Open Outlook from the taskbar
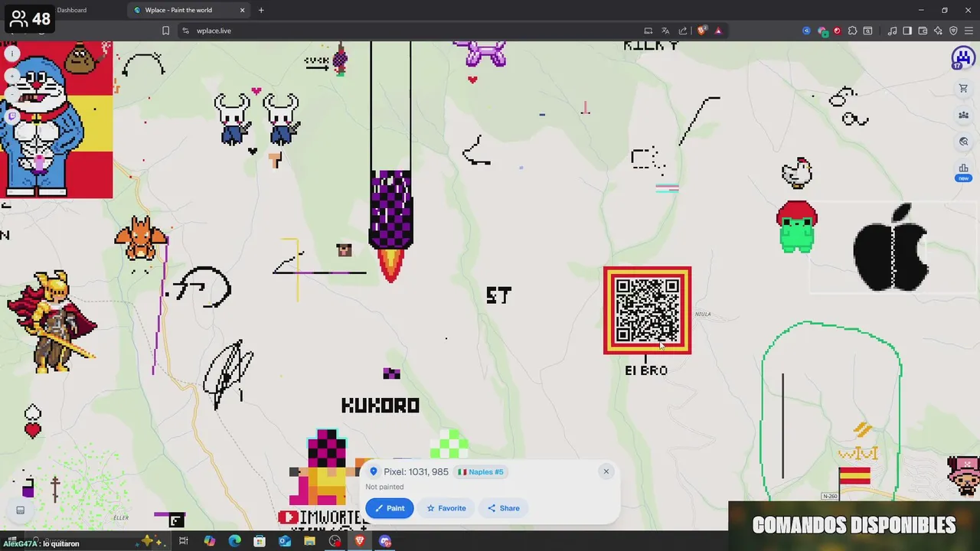This screenshot has width=980, height=551. (285, 541)
